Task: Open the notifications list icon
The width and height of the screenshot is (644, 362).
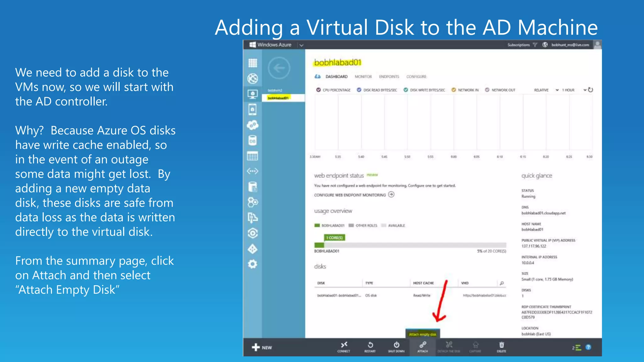Action: click(577, 348)
